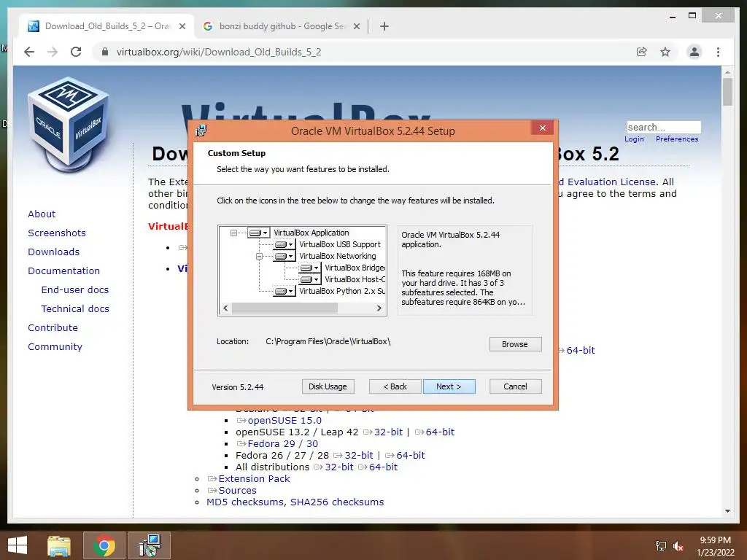The height and width of the screenshot is (560, 747).
Task: Open Technical docs sidebar link
Action: point(75,309)
